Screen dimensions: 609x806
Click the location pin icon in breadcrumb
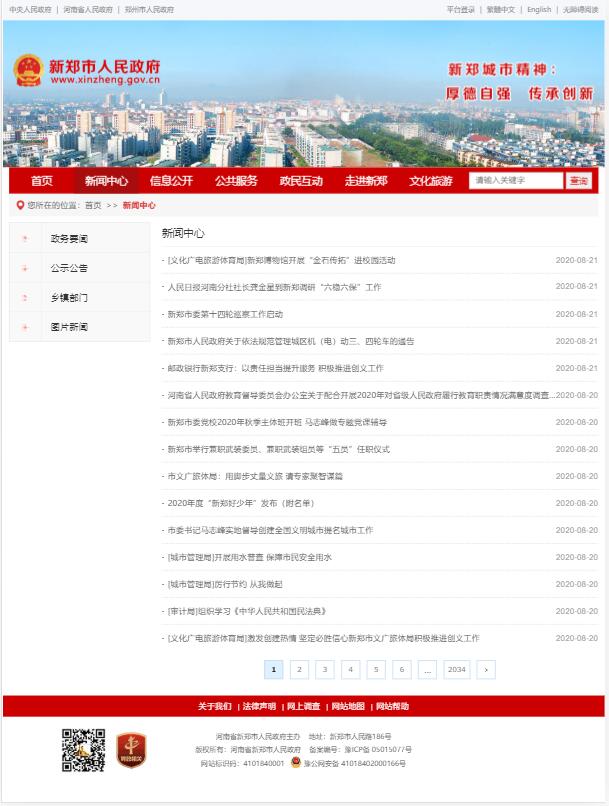(x=19, y=205)
